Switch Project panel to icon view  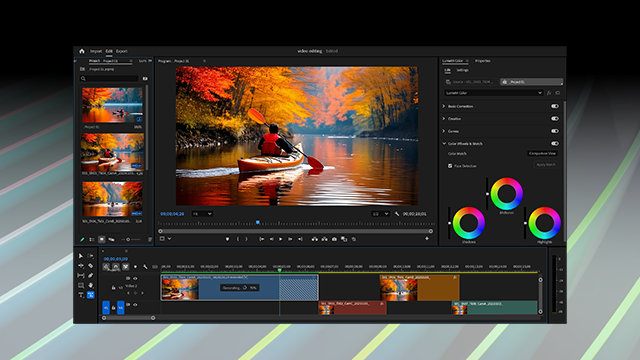(102, 240)
